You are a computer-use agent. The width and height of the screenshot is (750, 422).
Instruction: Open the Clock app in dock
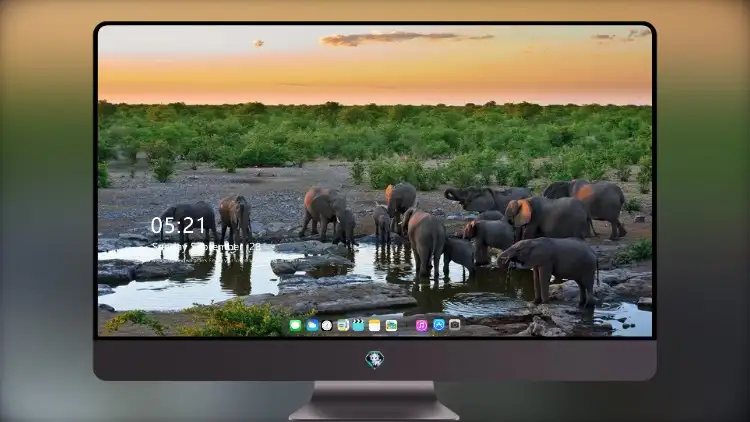pyautogui.click(x=327, y=325)
